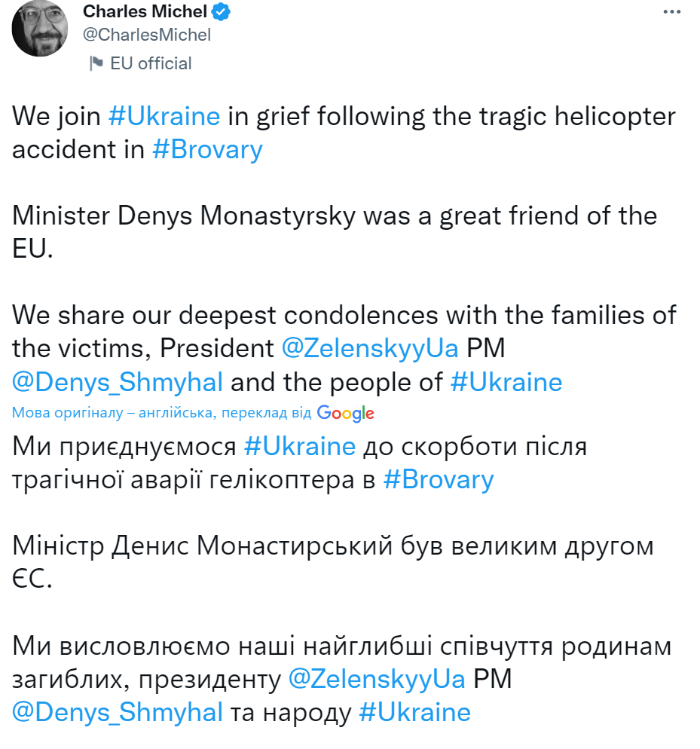700x749 pixels.
Task: Click the EU official label text
Action: click(151, 63)
